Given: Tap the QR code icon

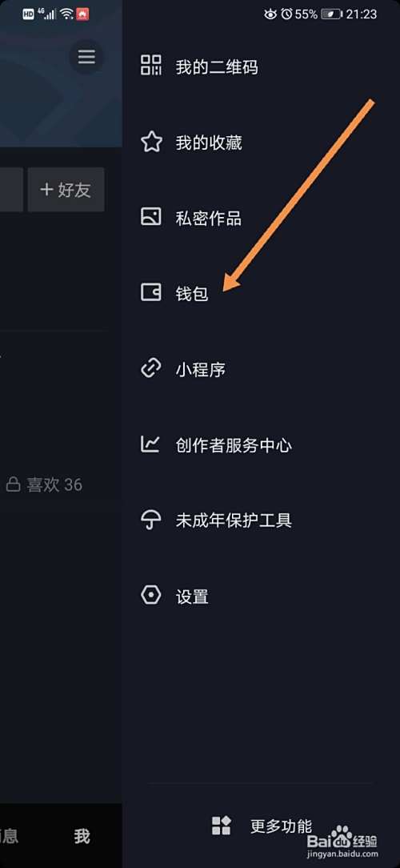Looking at the screenshot, I should (151, 66).
